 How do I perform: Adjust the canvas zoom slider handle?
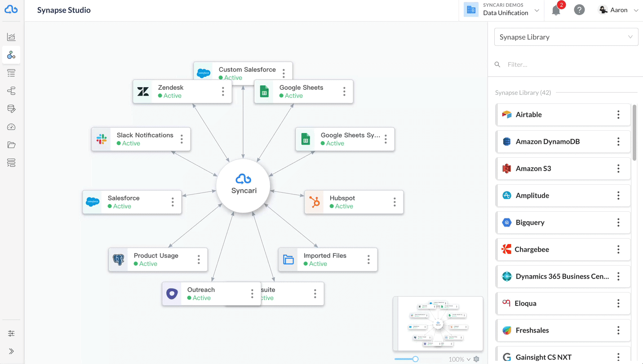(416, 359)
